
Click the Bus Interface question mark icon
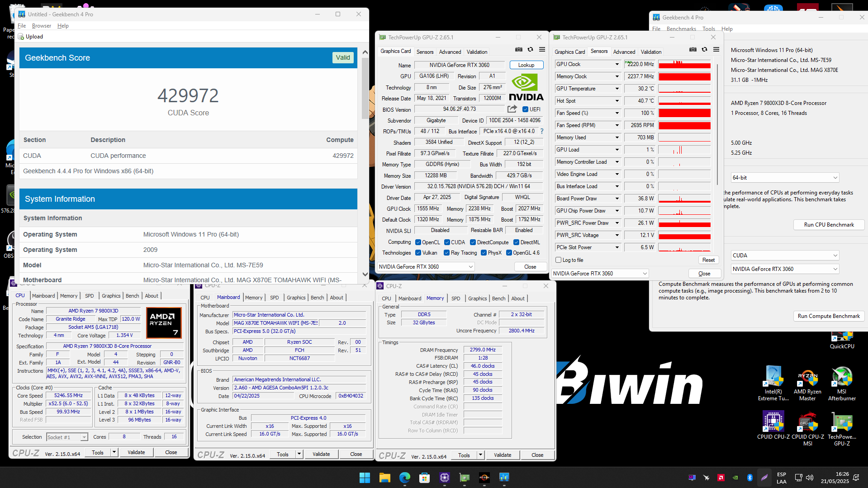(542, 131)
